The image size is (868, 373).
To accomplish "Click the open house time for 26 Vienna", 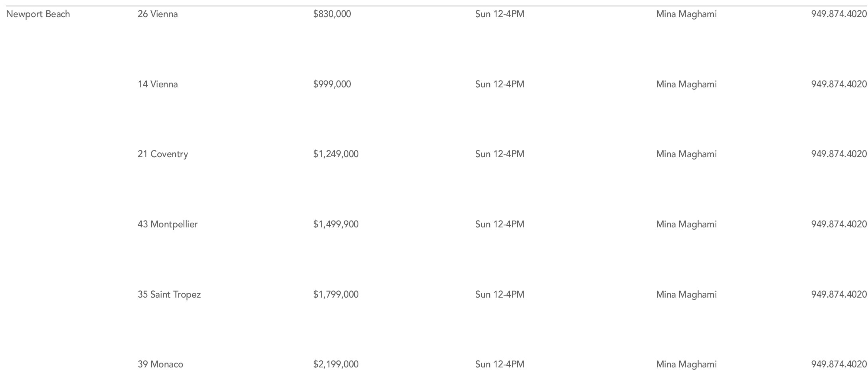I will point(500,14).
